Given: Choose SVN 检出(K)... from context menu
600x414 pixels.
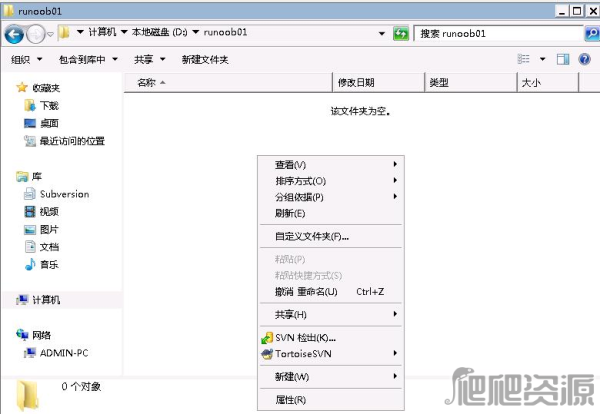Looking at the screenshot, I should pyautogui.click(x=331, y=337).
